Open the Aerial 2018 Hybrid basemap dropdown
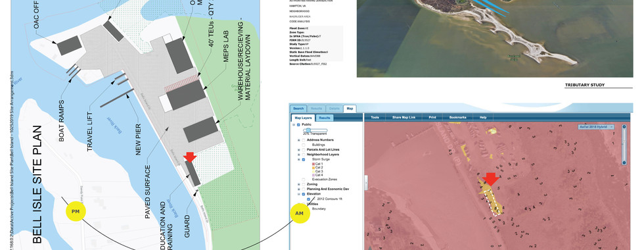Screen dimensions: 644x250 (596, 127)
